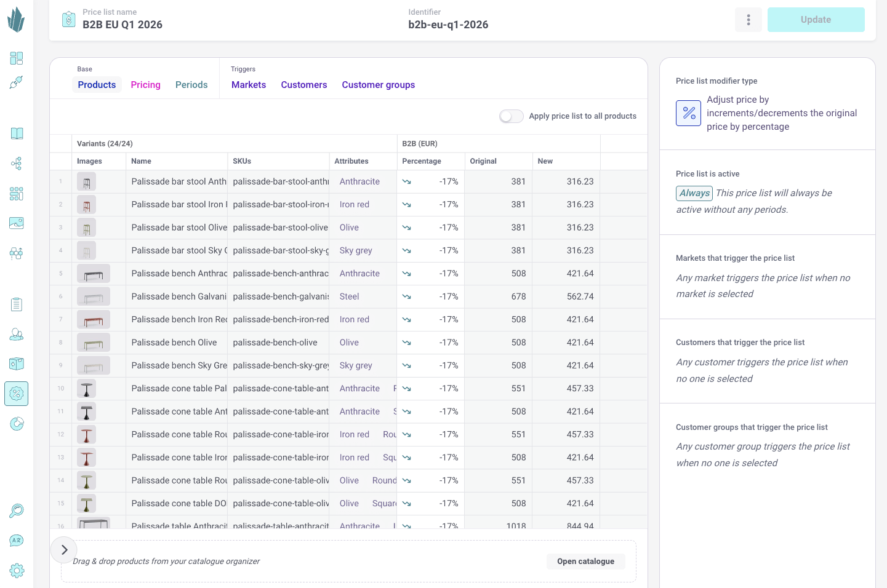
Task: Click the search magnifier icon in sidebar
Action: click(17, 511)
